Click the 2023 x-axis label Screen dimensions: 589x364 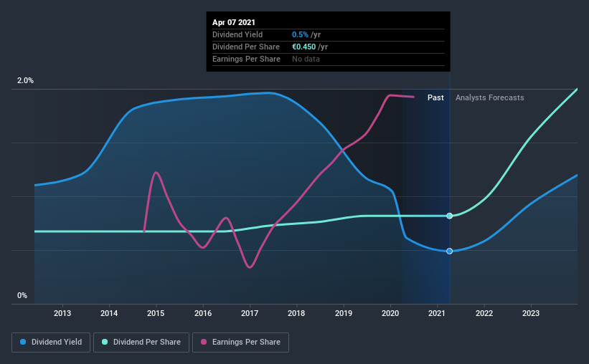coord(531,313)
